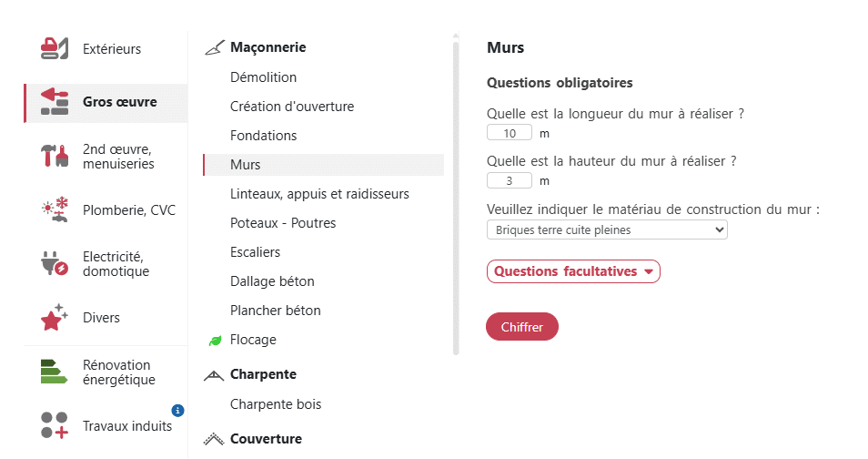Click the Charpente category header
Screen dimensions: 868x459
click(x=263, y=374)
